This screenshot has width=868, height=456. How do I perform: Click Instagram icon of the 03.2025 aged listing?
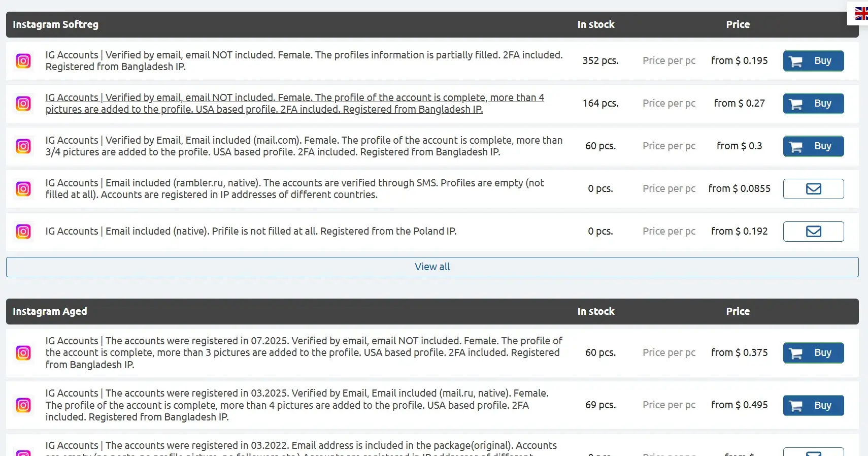pyautogui.click(x=23, y=405)
